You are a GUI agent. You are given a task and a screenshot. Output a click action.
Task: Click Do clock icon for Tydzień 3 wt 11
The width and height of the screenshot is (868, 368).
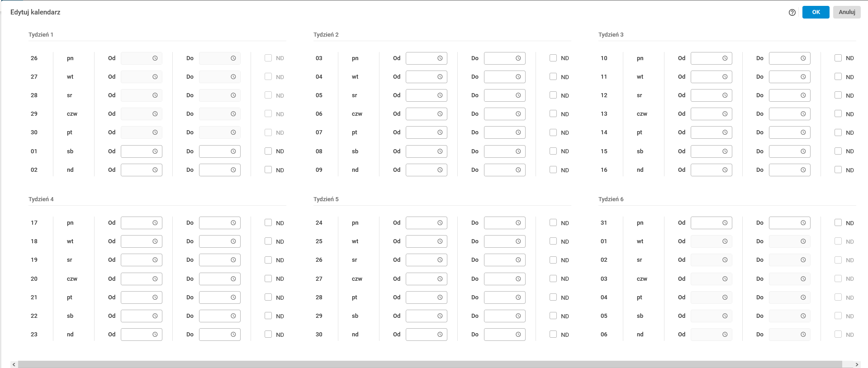pos(803,77)
